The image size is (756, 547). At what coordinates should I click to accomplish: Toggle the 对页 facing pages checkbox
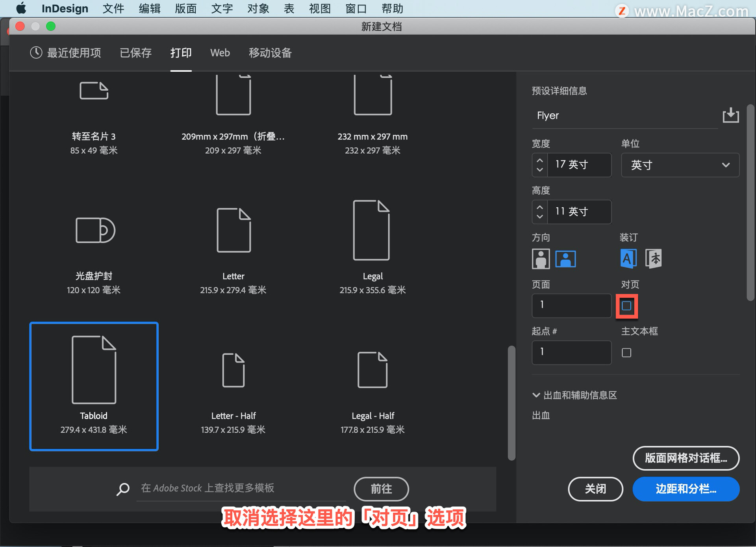pyautogui.click(x=626, y=306)
